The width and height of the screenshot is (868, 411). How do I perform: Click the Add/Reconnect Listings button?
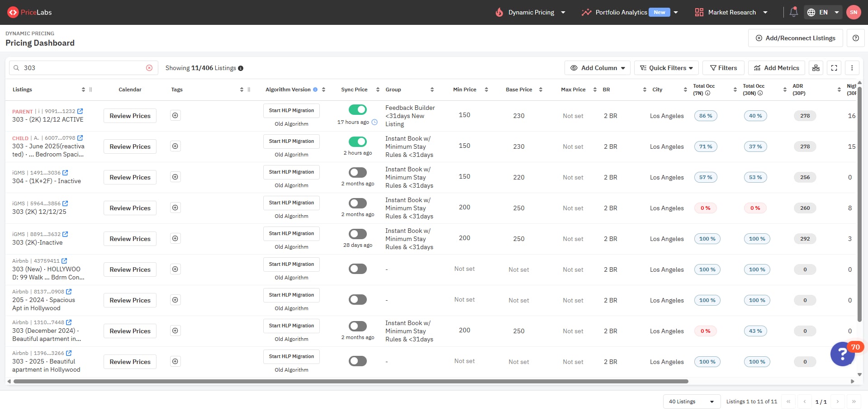[795, 38]
